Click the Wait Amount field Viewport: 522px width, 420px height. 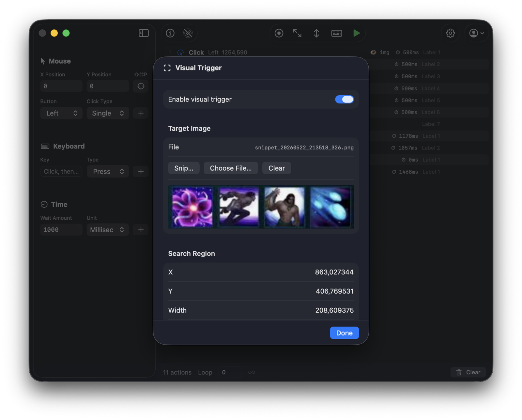(x=61, y=230)
